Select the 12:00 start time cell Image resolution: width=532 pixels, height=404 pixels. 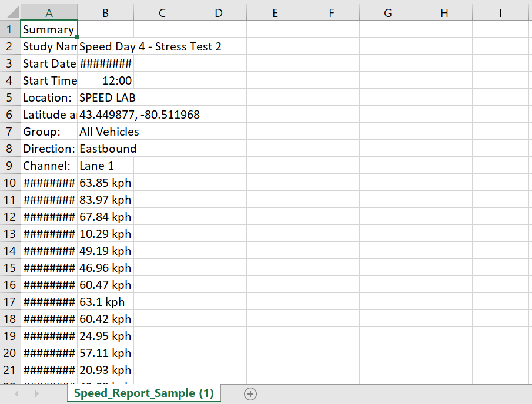pyautogui.click(x=105, y=80)
